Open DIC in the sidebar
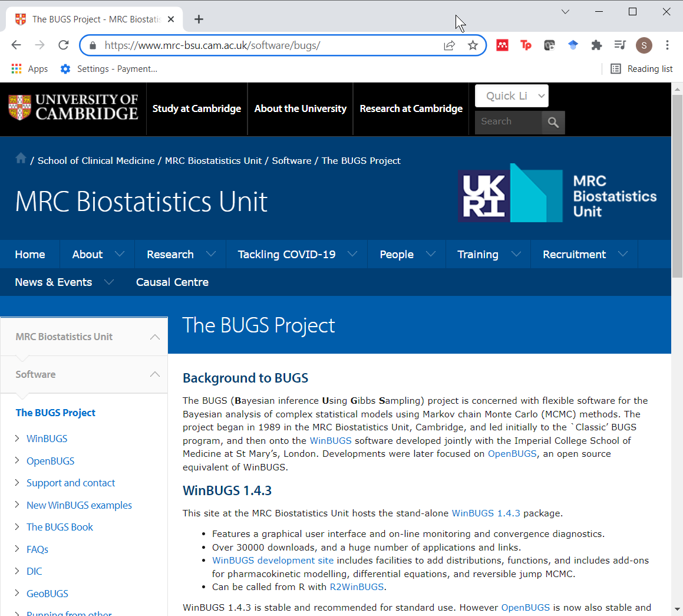Screen dimensions: 683x616 tap(34, 572)
